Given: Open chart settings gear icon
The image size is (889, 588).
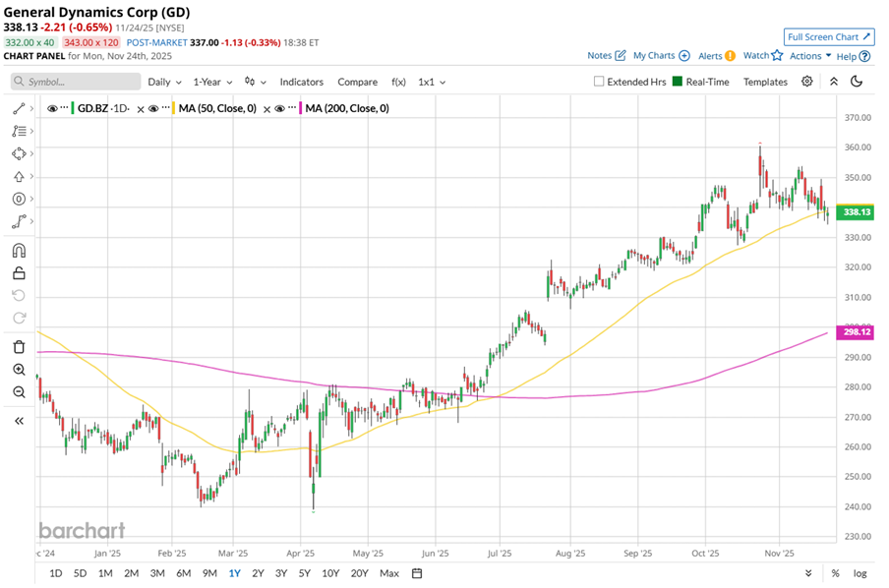Looking at the screenshot, I should pos(806,82).
